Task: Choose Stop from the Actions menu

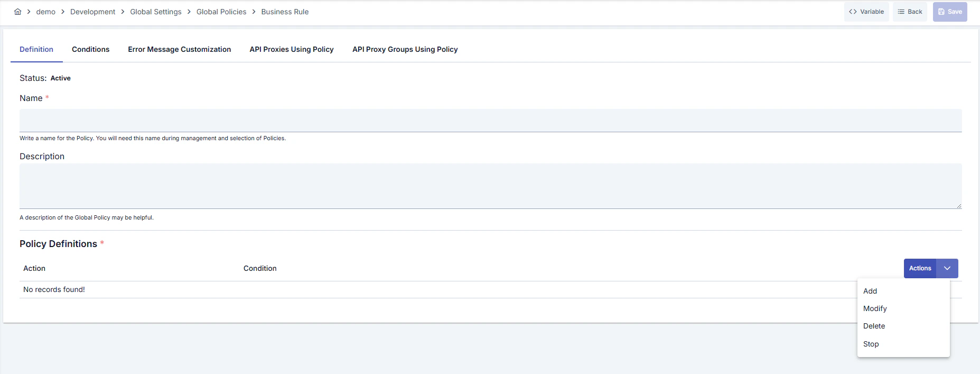Action: 903,344
